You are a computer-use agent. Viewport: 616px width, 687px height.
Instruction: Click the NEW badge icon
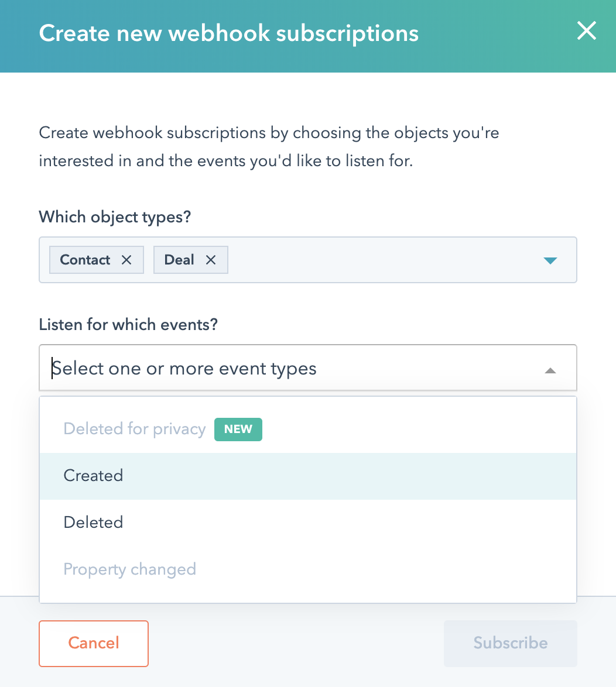[238, 429]
